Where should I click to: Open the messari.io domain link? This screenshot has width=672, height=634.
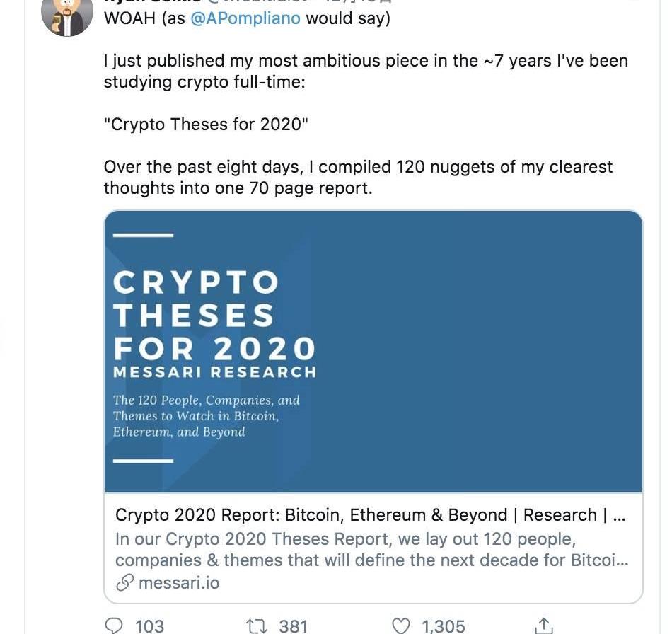179,582
